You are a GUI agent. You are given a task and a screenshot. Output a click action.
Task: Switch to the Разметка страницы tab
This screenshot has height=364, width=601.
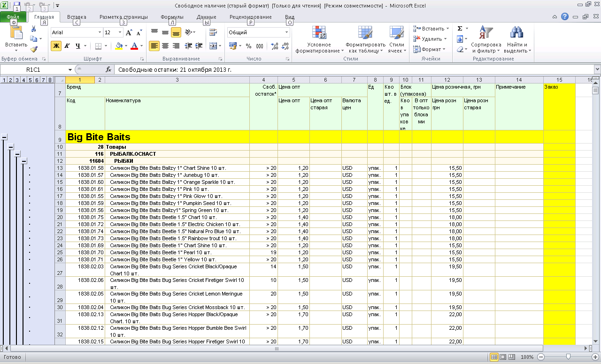[123, 17]
